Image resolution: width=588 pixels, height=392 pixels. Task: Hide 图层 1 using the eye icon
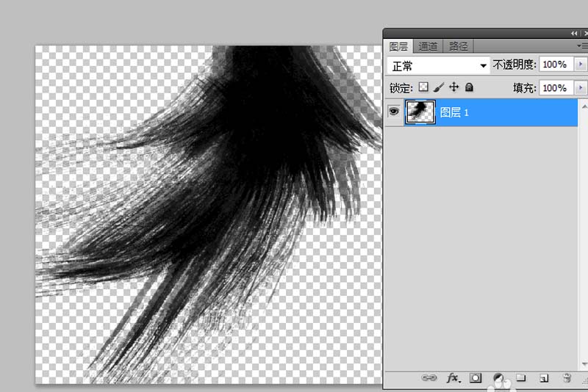coord(394,112)
